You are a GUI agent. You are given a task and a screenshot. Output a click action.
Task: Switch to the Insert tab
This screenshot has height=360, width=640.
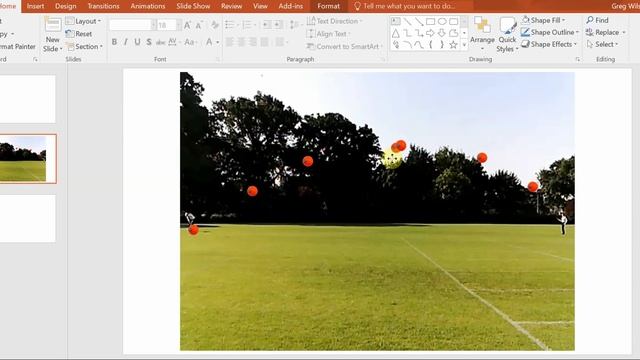(36, 6)
